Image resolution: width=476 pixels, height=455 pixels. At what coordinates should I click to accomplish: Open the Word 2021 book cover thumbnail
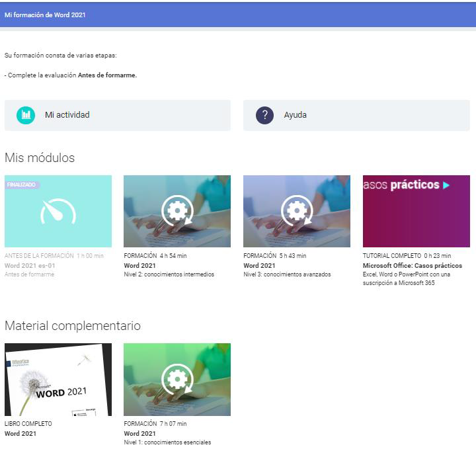click(x=58, y=380)
